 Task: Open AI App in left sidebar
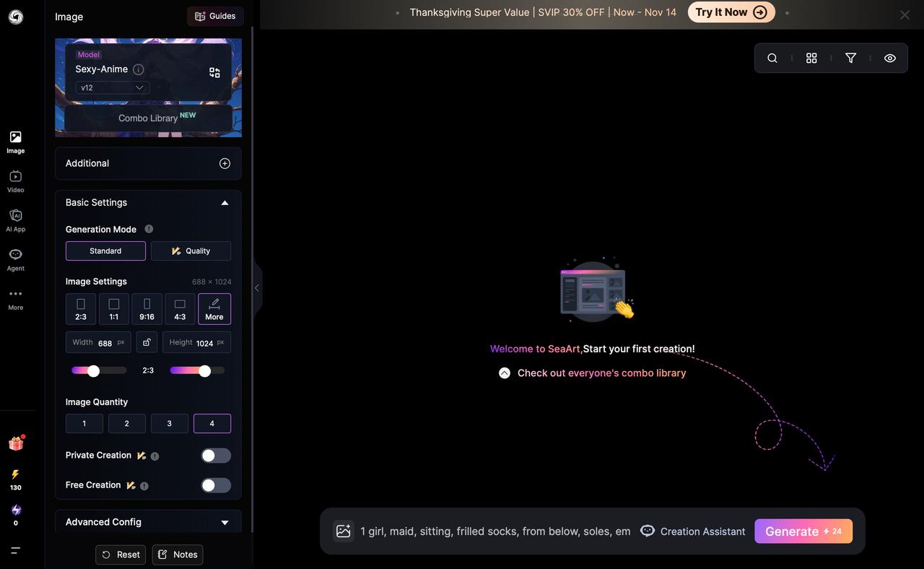(x=15, y=220)
